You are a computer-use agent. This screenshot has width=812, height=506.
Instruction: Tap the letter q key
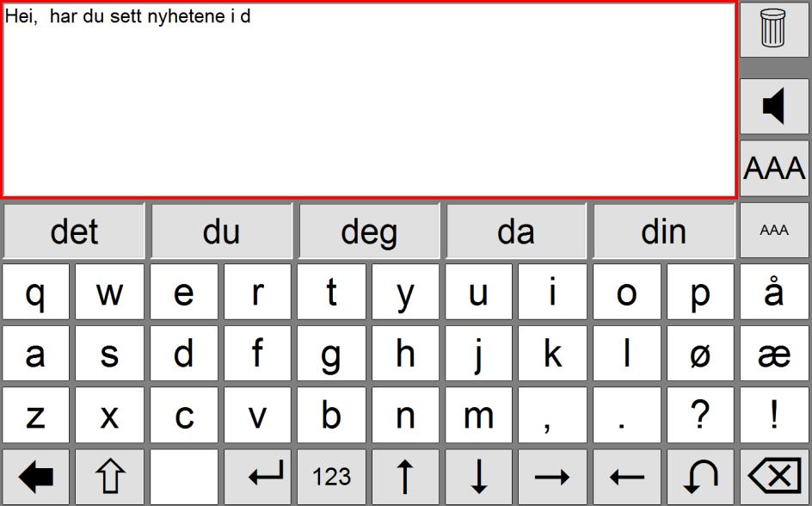tap(36, 292)
